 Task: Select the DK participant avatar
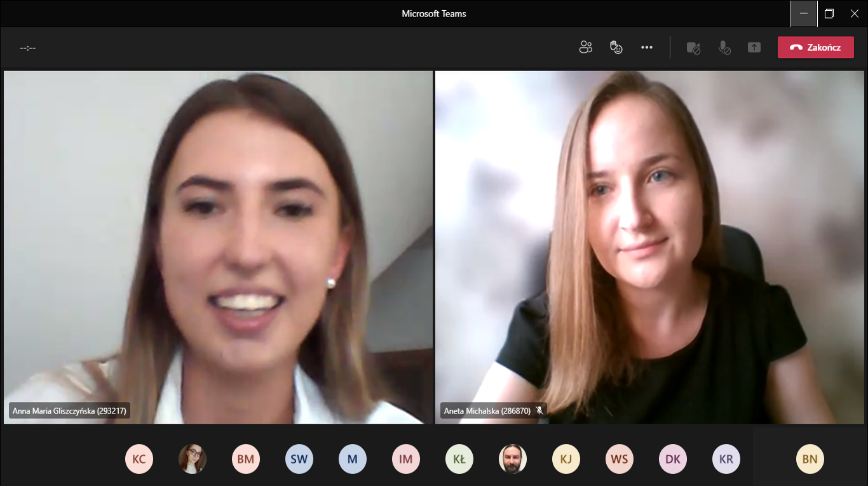pyautogui.click(x=673, y=459)
